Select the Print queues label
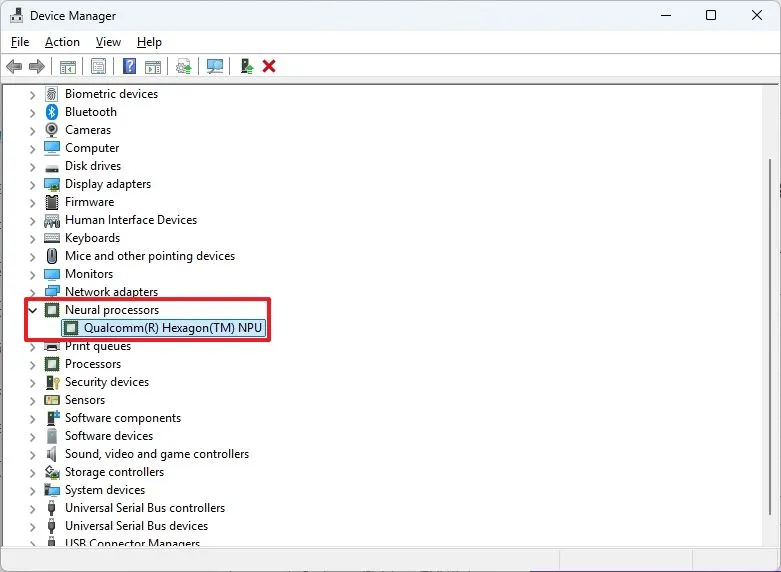Viewport: 781px width, 572px height. [98, 346]
